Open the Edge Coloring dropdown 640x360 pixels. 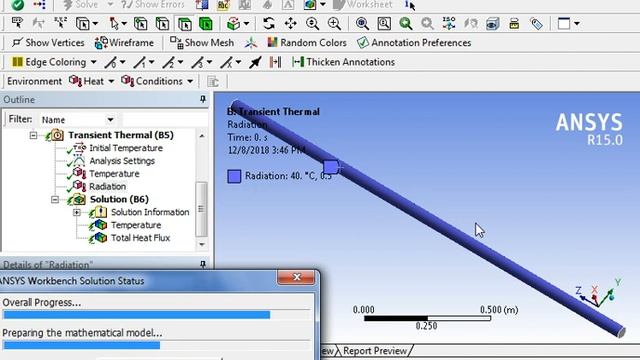[93, 62]
